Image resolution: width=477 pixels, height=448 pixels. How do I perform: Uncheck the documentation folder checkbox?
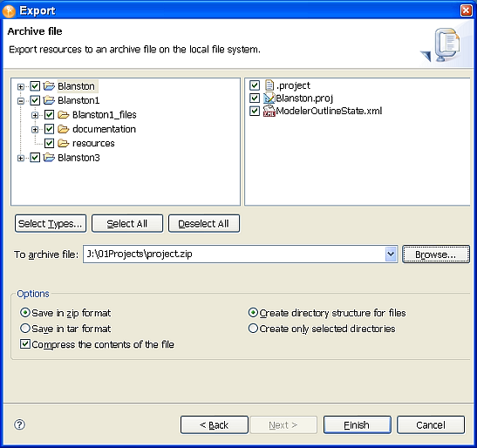pyautogui.click(x=50, y=129)
